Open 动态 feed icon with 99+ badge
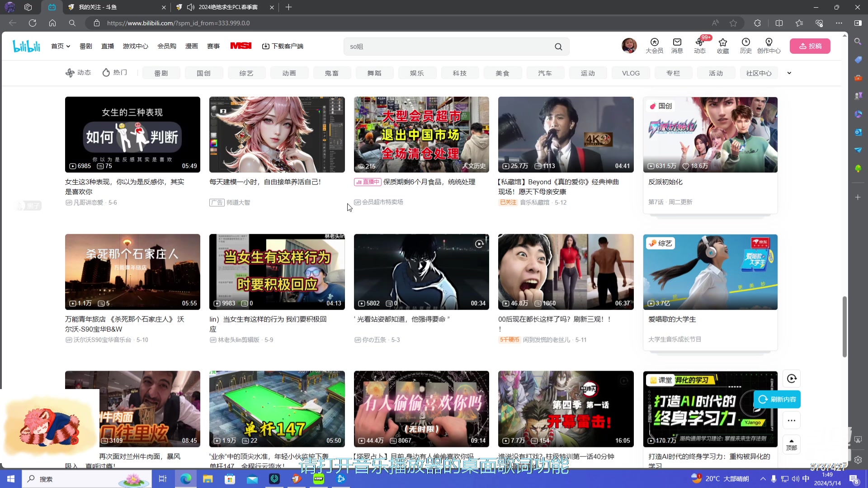The image size is (868, 488). coord(700,46)
